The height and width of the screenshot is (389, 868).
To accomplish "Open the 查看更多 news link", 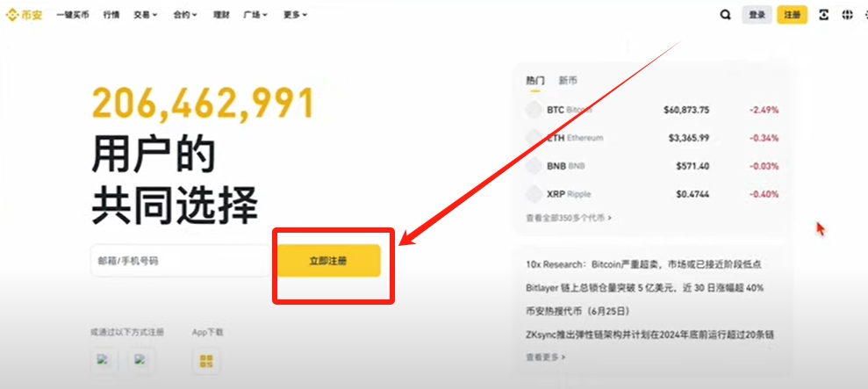I will click(x=546, y=357).
